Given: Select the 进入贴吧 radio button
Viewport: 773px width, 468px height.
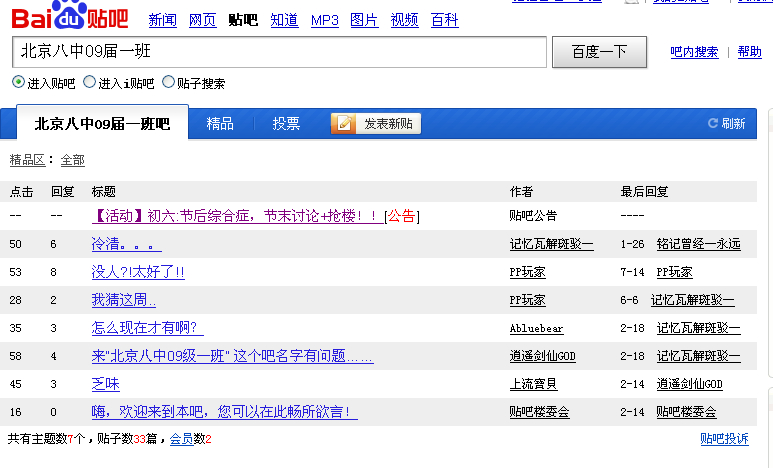Looking at the screenshot, I should pos(18,82).
